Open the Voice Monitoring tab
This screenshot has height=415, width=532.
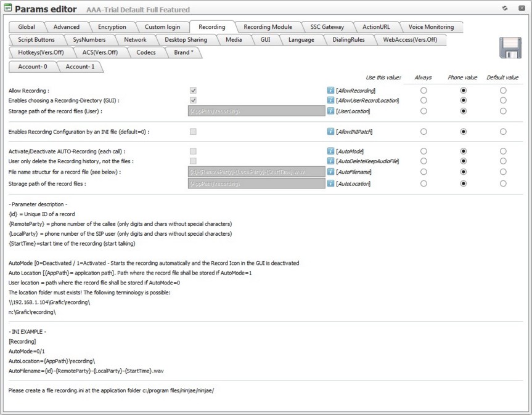pyautogui.click(x=431, y=27)
